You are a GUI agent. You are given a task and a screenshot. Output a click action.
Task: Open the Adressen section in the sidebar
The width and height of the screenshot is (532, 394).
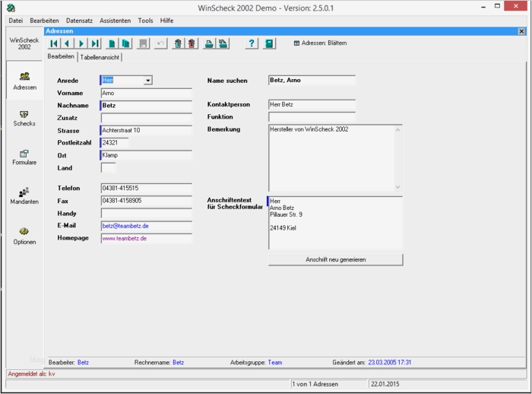24,81
